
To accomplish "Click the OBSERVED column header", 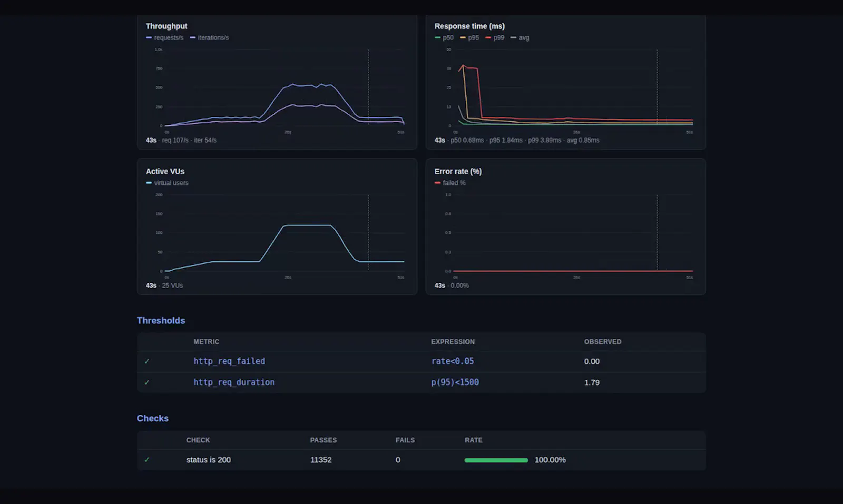I will click(602, 342).
